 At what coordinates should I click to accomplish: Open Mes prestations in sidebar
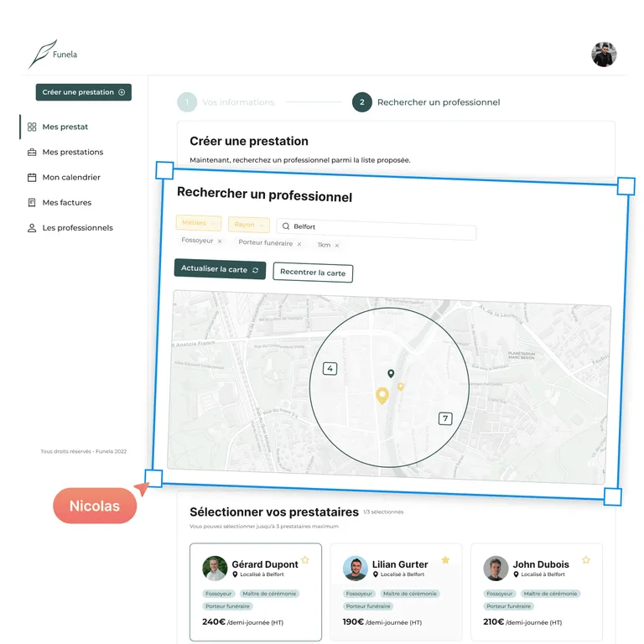[x=73, y=152]
